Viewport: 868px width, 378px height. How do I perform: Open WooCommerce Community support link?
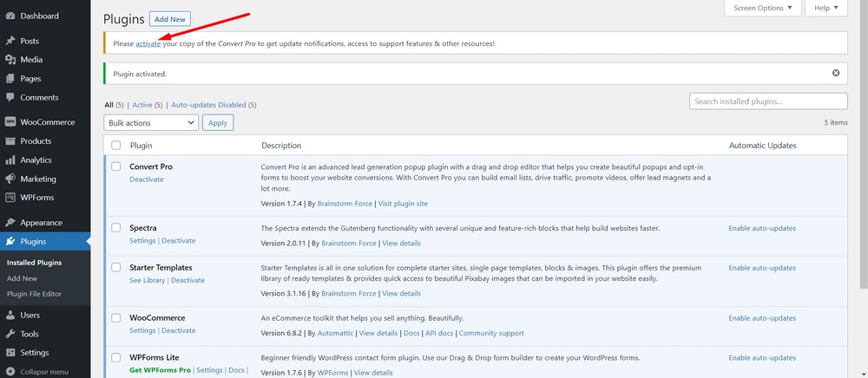(491, 333)
